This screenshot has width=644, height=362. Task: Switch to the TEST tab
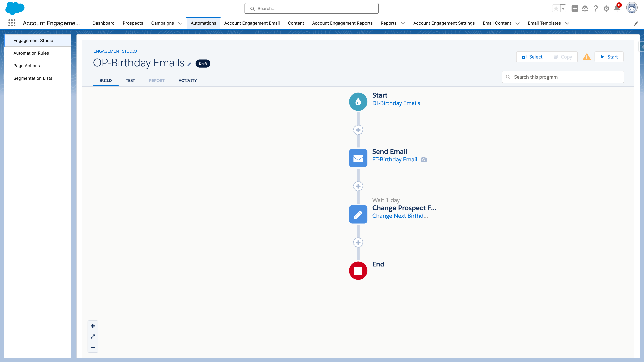[x=130, y=80]
